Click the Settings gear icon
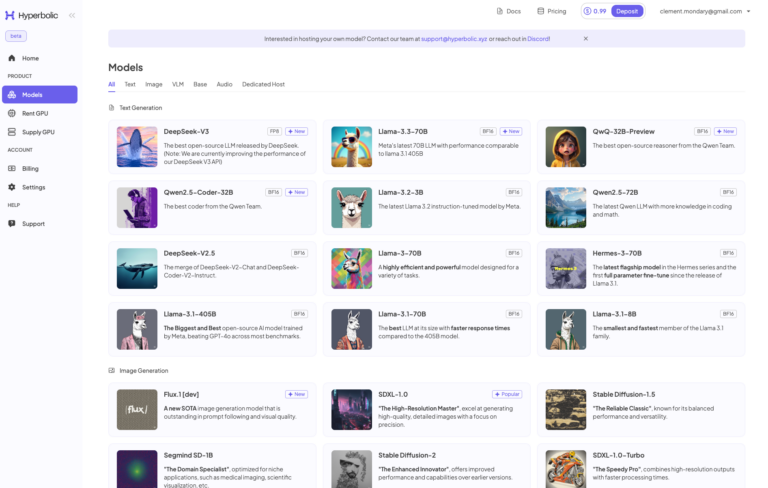This screenshot has width=768, height=488. 12,187
